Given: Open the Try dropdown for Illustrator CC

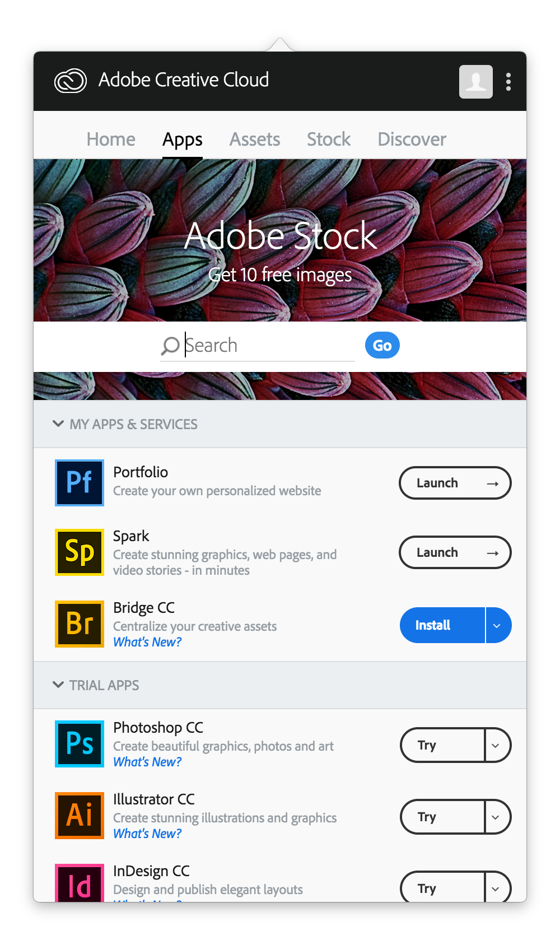Looking at the screenshot, I should pos(495,817).
